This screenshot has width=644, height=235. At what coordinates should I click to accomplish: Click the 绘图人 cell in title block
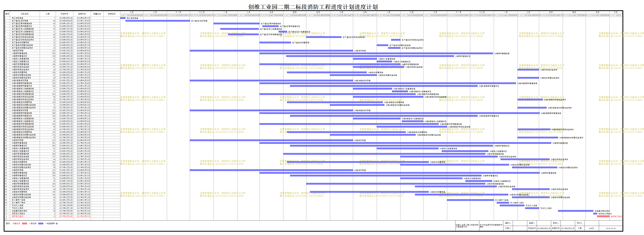tap(532, 223)
